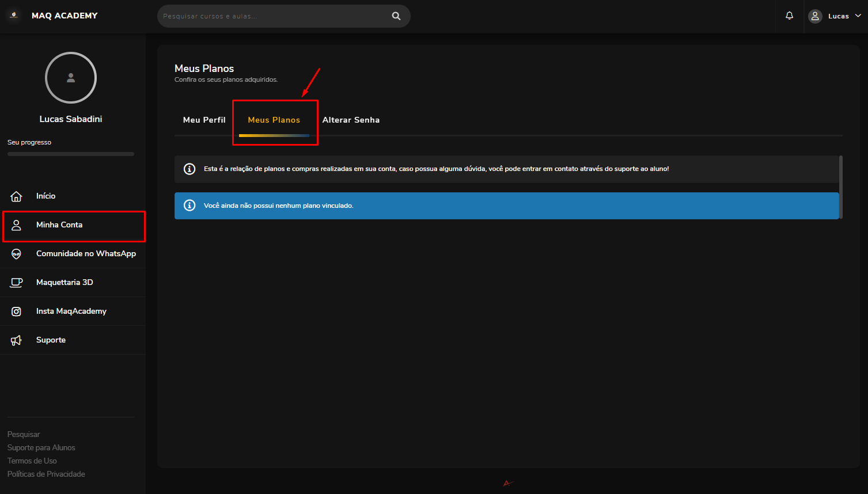This screenshot has width=868, height=494.
Task: Click the search magnifier icon
Action: (x=396, y=16)
